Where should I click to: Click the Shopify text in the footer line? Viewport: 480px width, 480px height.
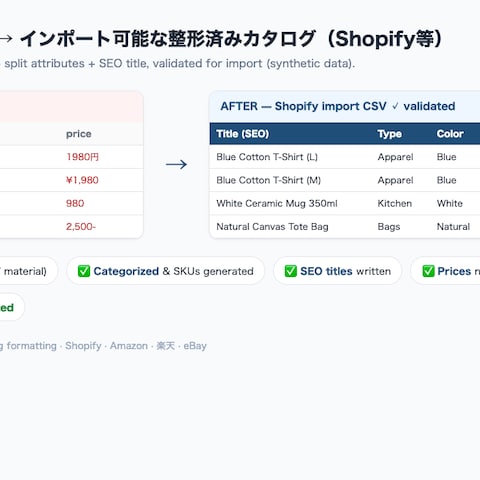[x=83, y=346]
